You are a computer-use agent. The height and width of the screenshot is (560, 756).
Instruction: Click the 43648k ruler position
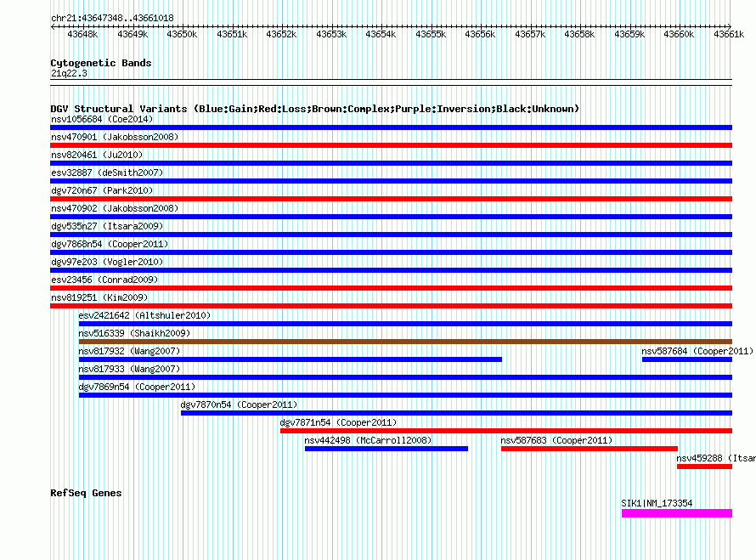pyautogui.click(x=82, y=34)
